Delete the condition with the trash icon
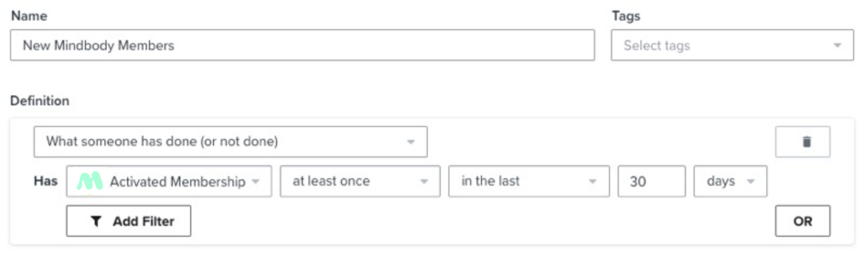The height and width of the screenshot is (255, 868). point(806,142)
